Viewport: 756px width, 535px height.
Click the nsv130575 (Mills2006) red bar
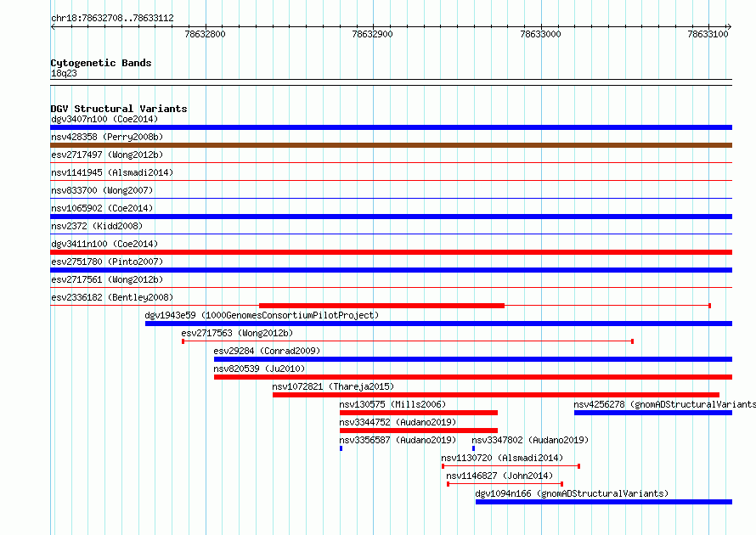(x=419, y=413)
